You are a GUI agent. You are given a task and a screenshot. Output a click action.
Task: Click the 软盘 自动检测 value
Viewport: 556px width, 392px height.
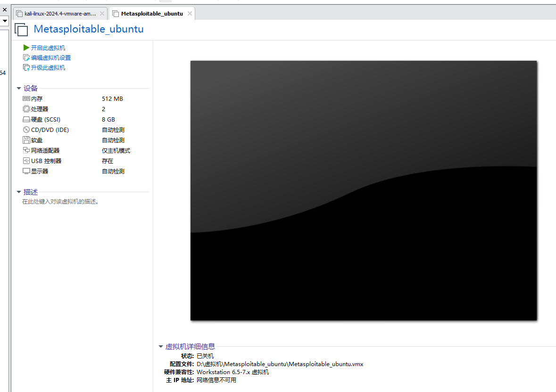pos(113,140)
